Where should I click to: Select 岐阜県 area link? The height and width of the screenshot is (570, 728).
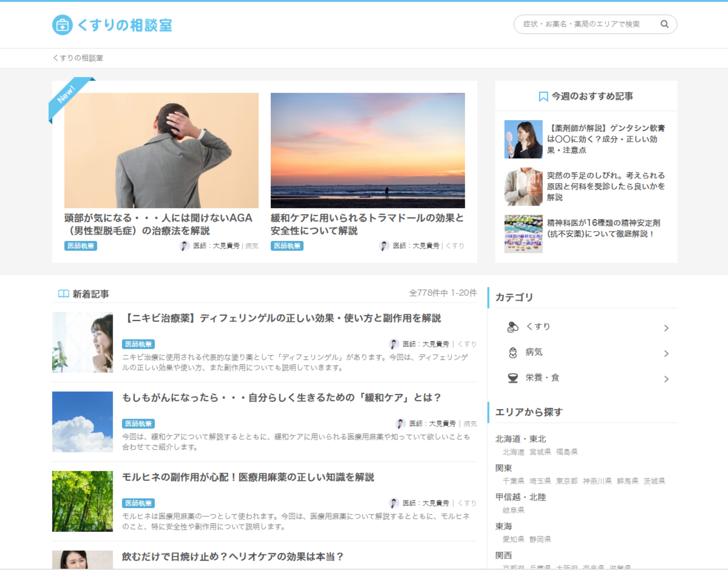point(513,510)
